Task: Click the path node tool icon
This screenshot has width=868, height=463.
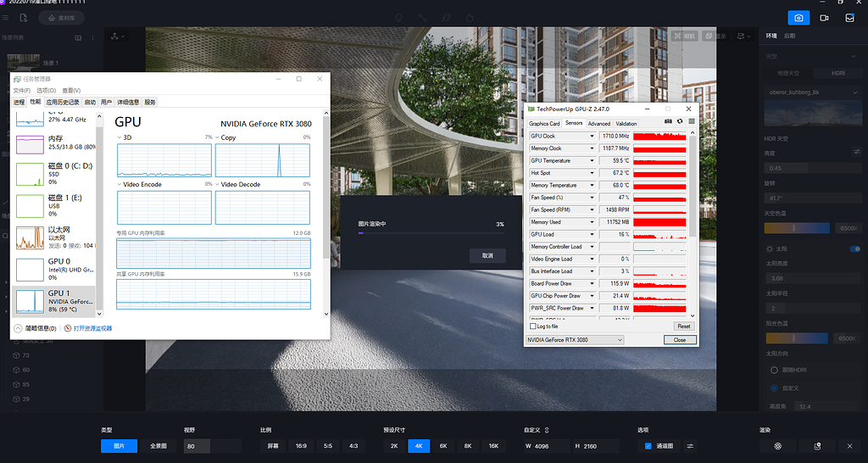Action: point(422,18)
